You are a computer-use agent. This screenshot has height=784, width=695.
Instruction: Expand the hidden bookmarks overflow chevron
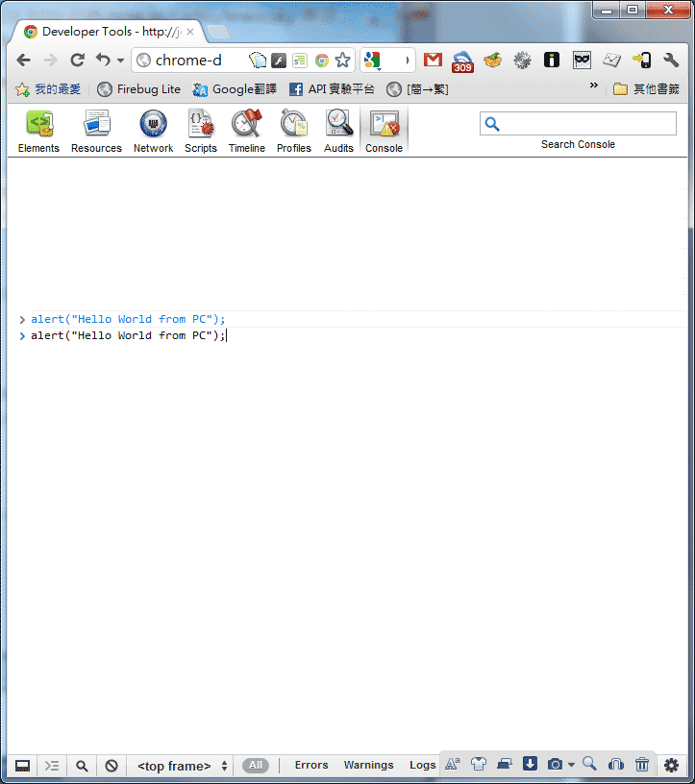[593, 85]
